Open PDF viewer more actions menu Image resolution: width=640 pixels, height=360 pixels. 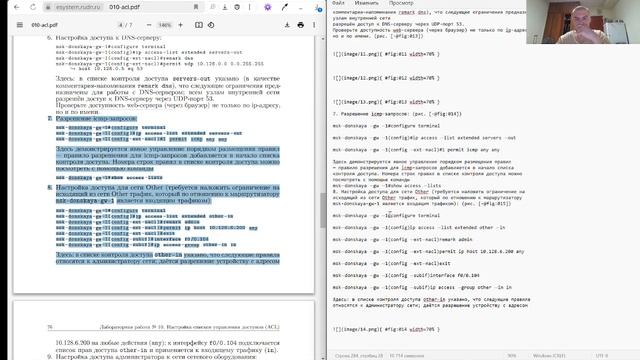[314, 25]
